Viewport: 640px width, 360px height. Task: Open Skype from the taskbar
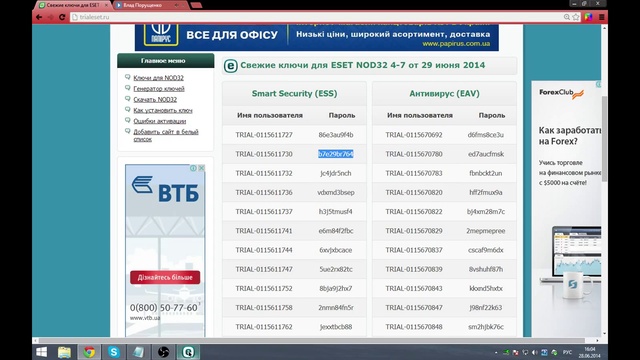[x=114, y=352]
